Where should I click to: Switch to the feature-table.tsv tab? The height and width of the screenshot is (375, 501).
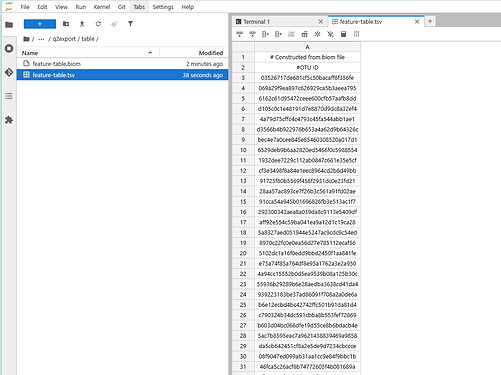point(376,21)
